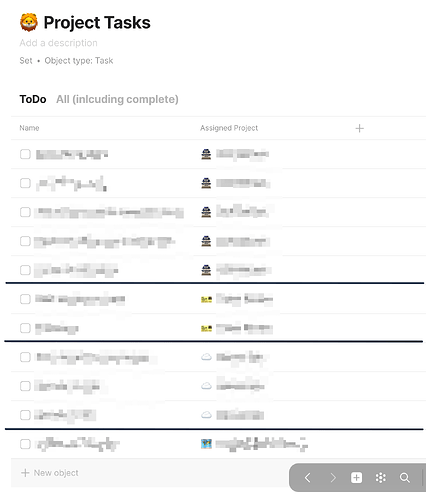Check the first task's checkbox
This screenshot has height=500, width=426.
[25, 154]
